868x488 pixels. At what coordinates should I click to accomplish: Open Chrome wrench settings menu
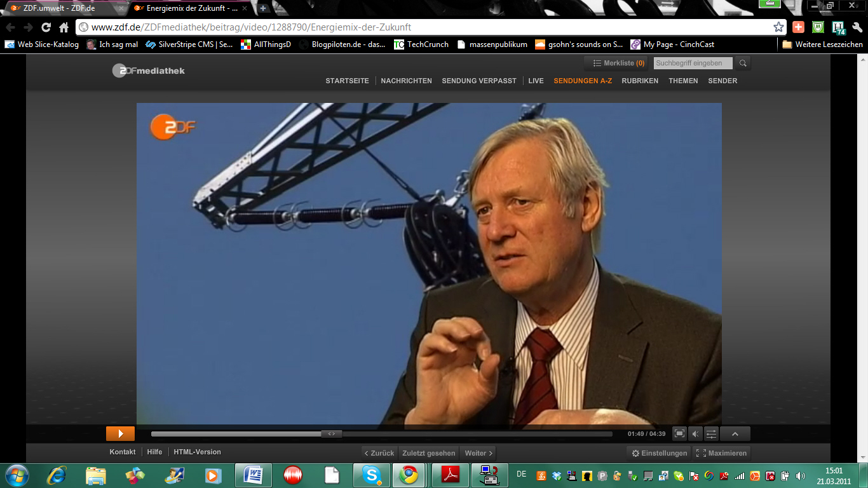(857, 27)
